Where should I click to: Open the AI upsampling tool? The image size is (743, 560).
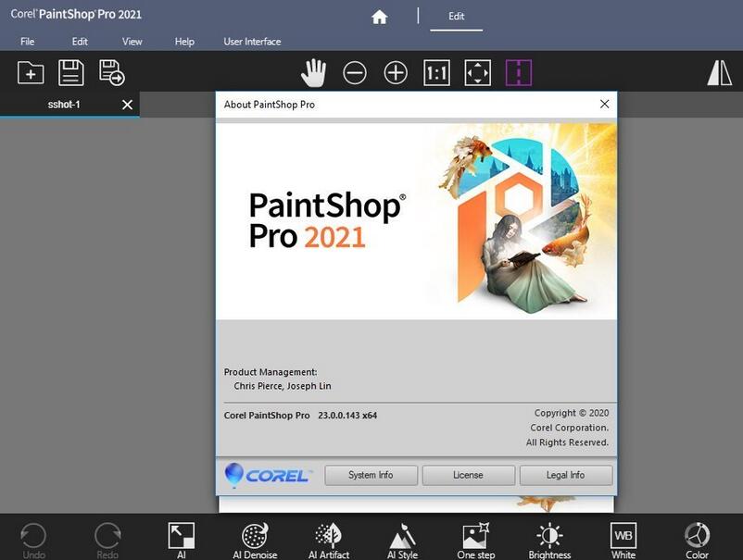point(181,541)
